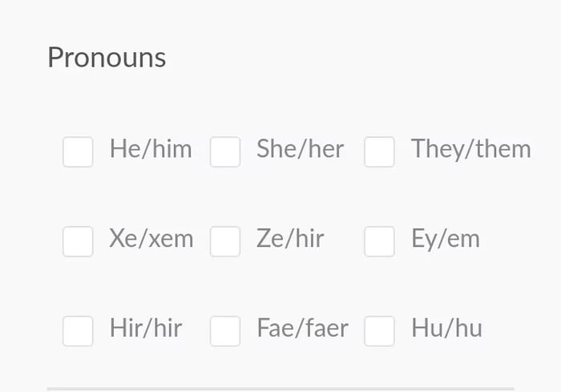The height and width of the screenshot is (392, 561).
Task: Mark the Ey/em checkbox
Action: (379, 241)
